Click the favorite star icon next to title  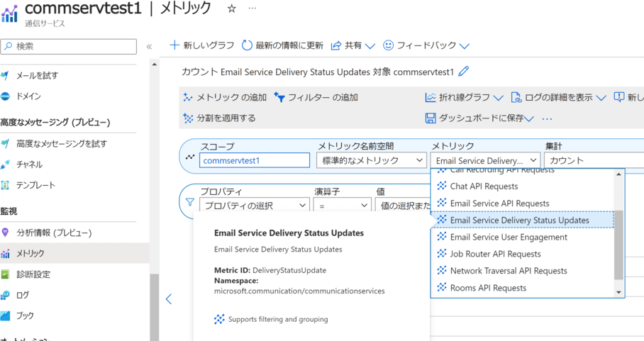(x=232, y=9)
